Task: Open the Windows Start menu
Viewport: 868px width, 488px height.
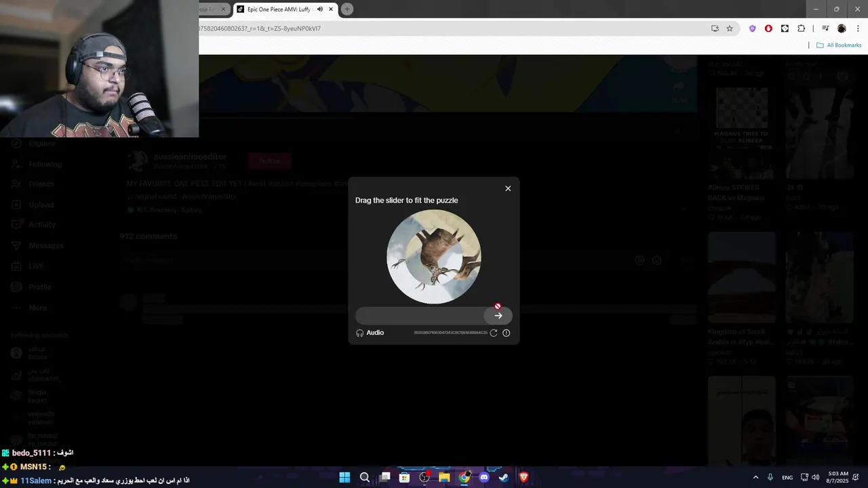Action: pyautogui.click(x=344, y=477)
